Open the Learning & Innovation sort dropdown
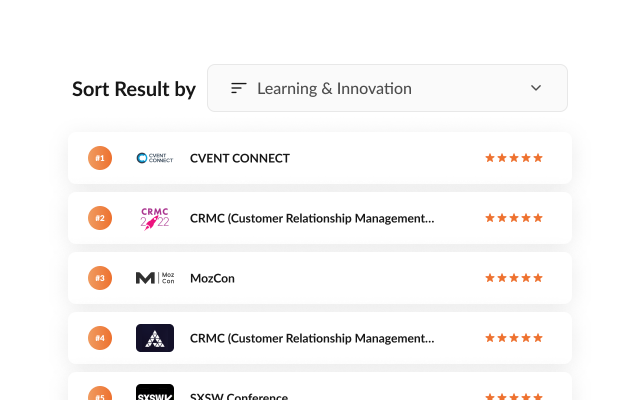The width and height of the screenshot is (640, 400). coord(387,88)
